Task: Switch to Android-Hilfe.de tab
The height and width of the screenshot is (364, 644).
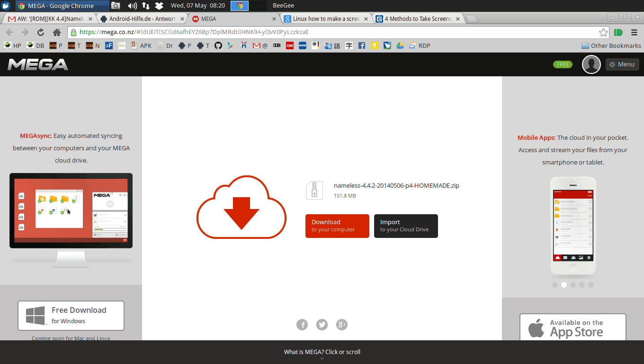Action: point(141,19)
